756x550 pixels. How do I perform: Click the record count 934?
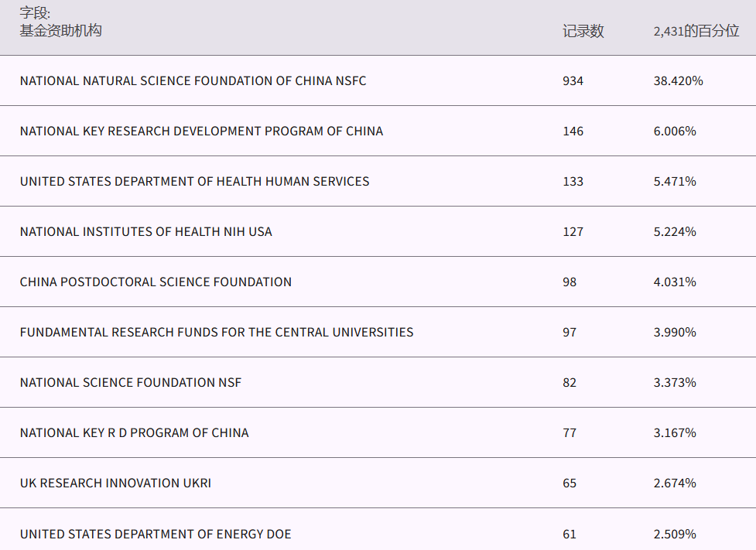pyautogui.click(x=573, y=81)
